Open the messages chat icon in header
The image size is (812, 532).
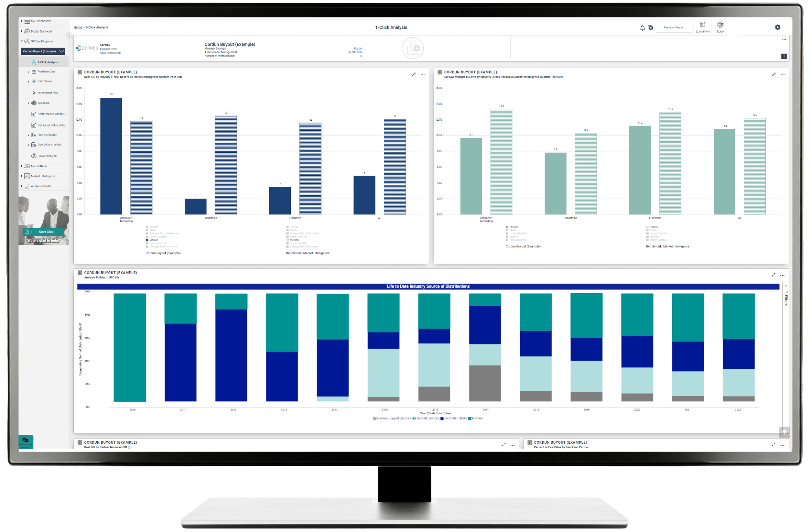[x=650, y=28]
